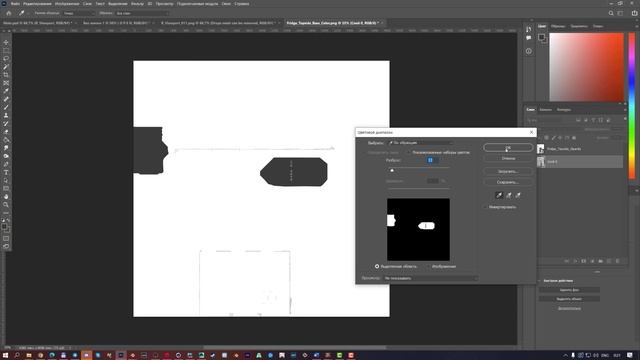This screenshot has height=360, width=640.
Task: Click the search icon at top right
Action: 611,13
